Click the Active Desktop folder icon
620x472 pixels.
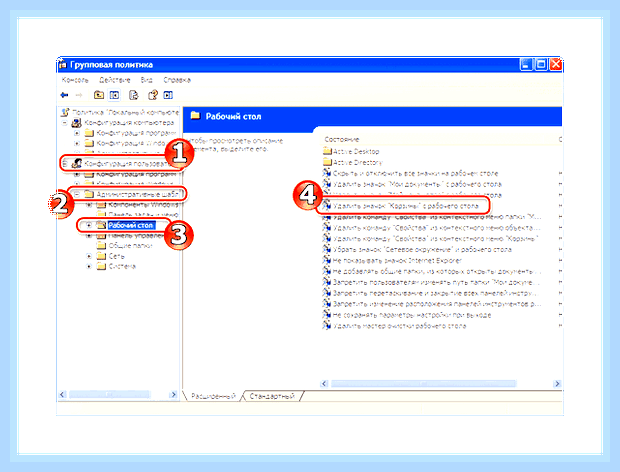327,151
